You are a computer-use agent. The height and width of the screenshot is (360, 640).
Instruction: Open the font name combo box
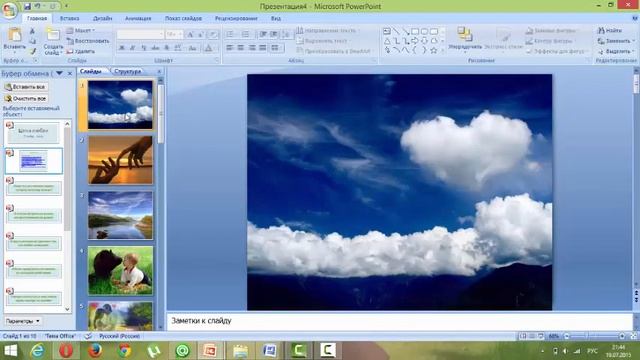click(140, 35)
